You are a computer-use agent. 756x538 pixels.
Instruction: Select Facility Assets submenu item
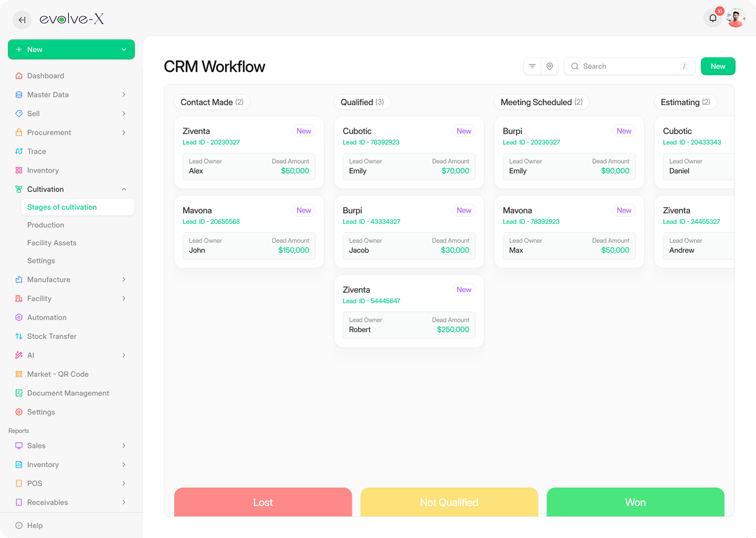click(x=52, y=243)
